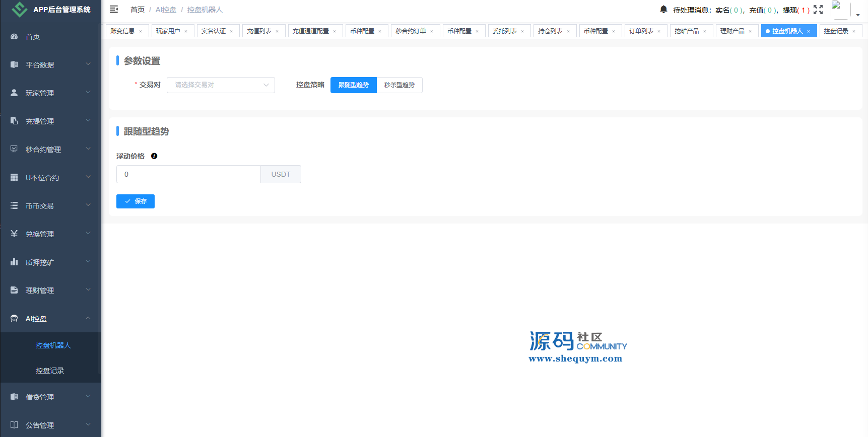Click the 保存 button

[x=136, y=201]
